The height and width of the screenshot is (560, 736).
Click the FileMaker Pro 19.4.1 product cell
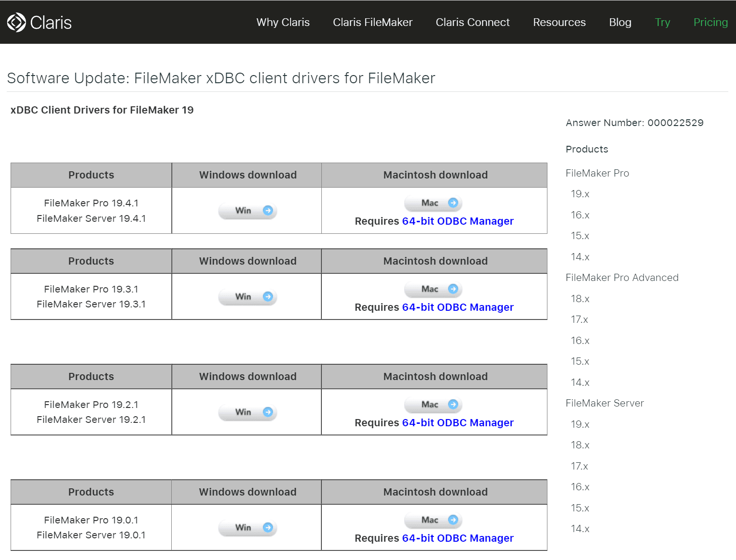tap(91, 211)
